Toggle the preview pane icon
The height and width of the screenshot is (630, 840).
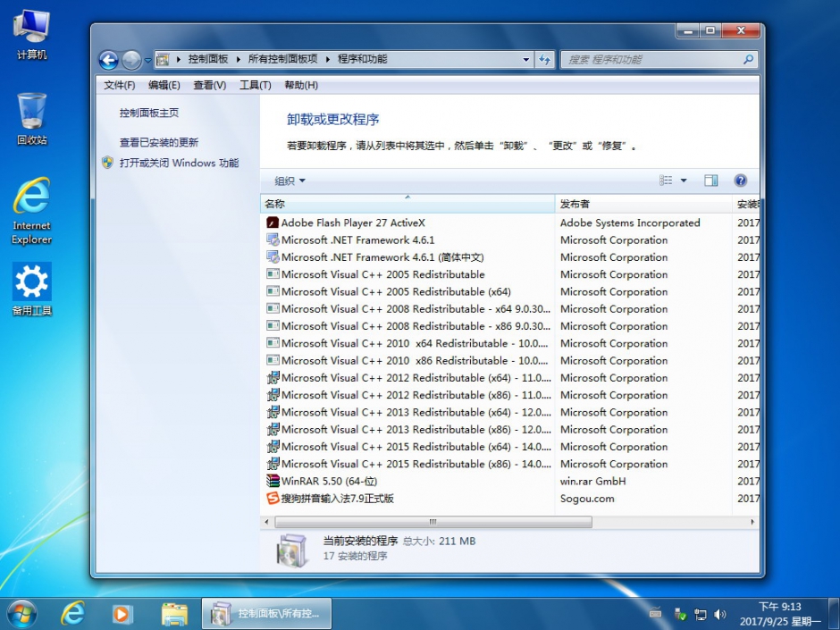click(x=711, y=181)
